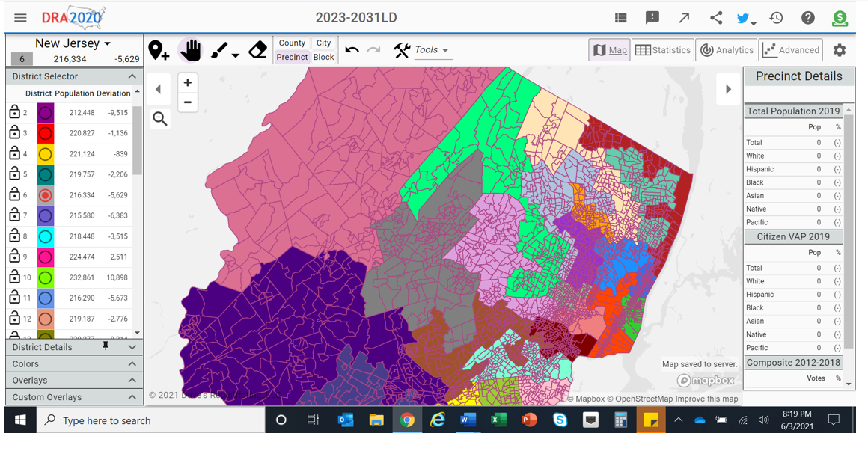Viewport: 868px width, 454px height.
Task: Toggle lock for district 2
Action: (15, 113)
